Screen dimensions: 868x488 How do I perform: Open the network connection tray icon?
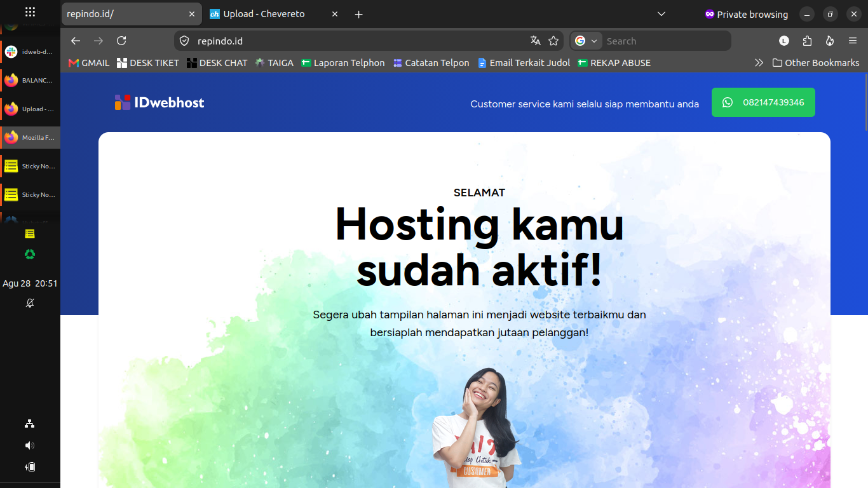click(30, 424)
